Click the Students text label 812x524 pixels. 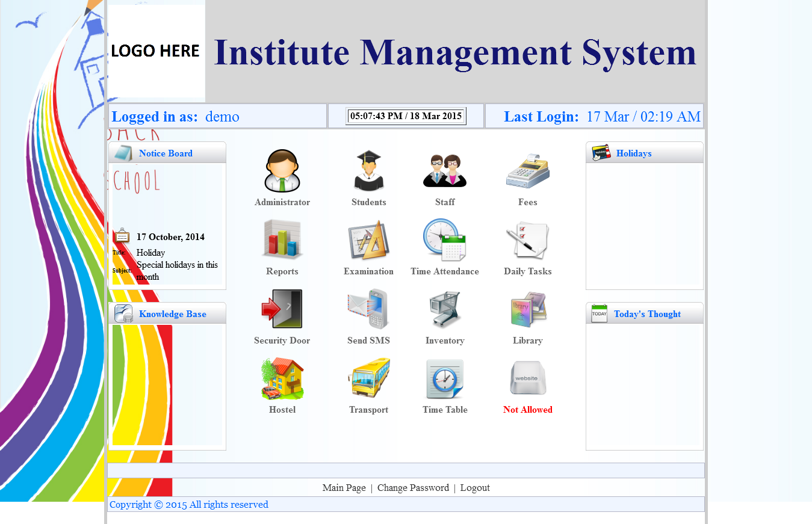(x=369, y=202)
